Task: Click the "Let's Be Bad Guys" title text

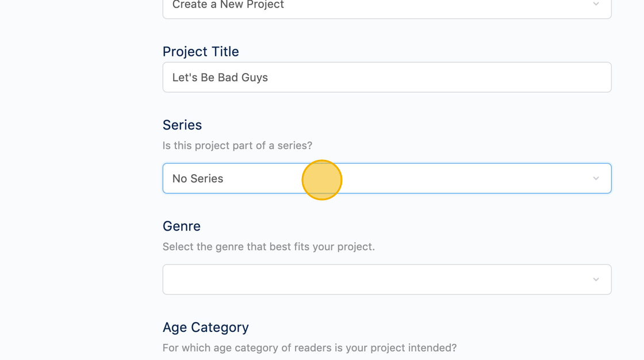Action: (220, 77)
